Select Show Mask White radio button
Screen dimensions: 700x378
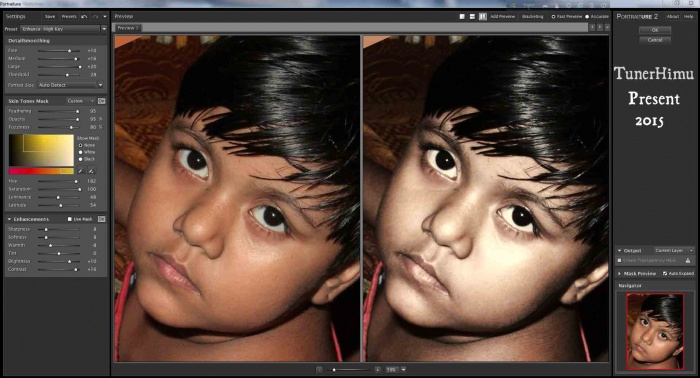click(x=80, y=152)
